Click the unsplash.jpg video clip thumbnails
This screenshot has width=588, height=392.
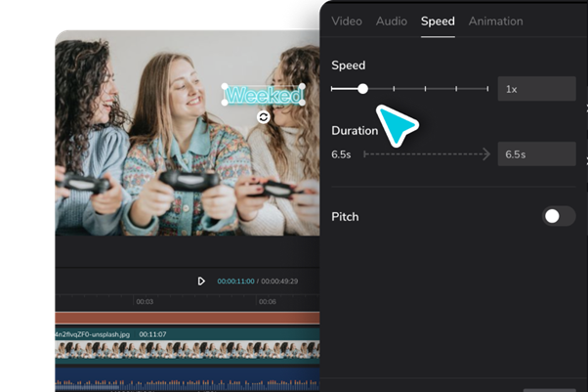click(188, 350)
